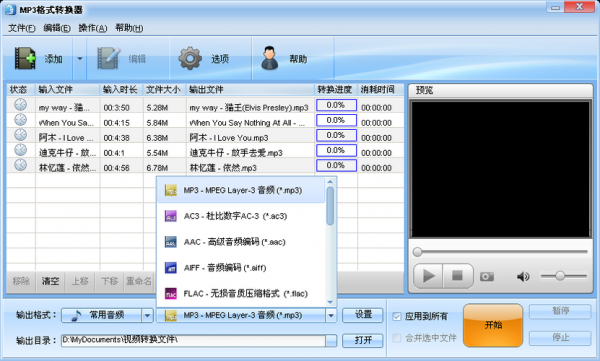Viewport: 600px width, 361px height.
Task: Click the 下移 move down button
Action: coord(109,281)
